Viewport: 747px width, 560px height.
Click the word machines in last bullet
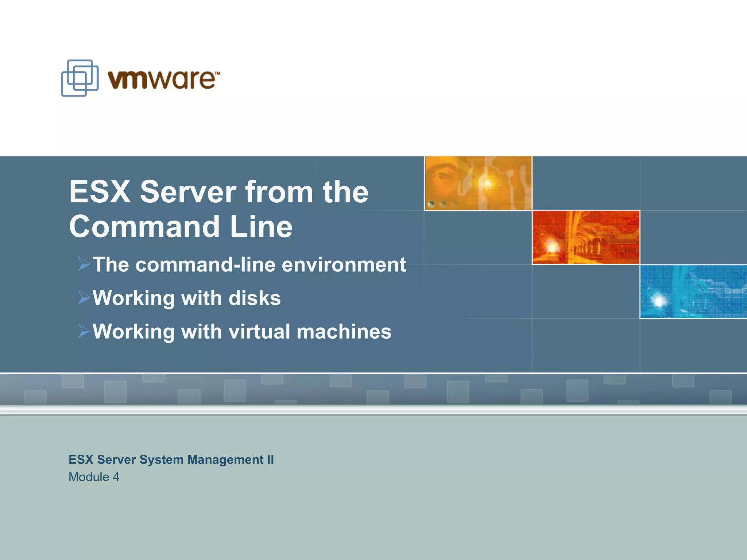344,332
